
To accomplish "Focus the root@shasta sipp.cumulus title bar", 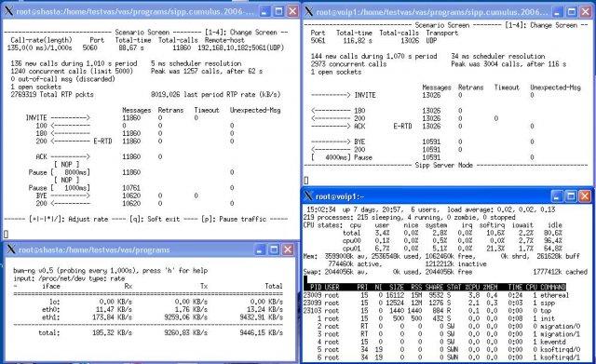I will (x=135, y=11).
